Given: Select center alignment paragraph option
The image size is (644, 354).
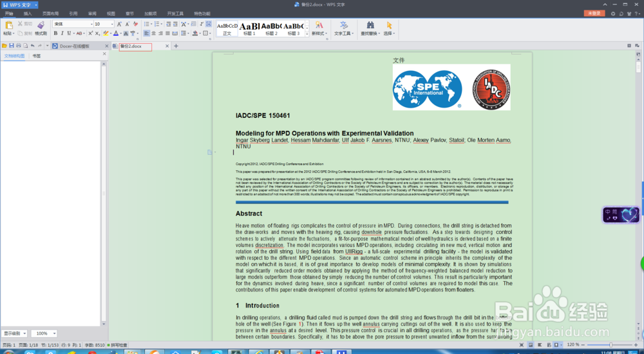Looking at the screenshot, I should point(154,34).
